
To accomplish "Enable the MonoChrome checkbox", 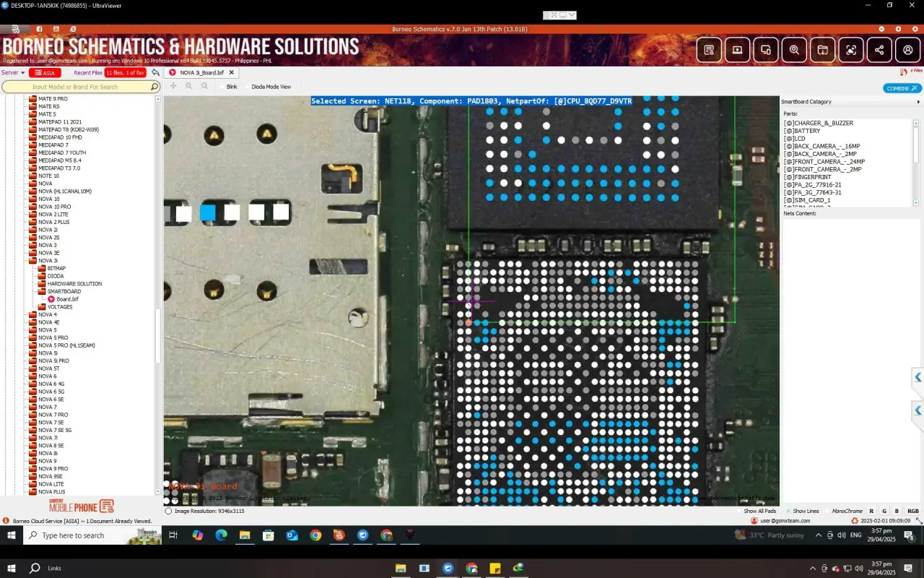I will click(x=828, y=511).
